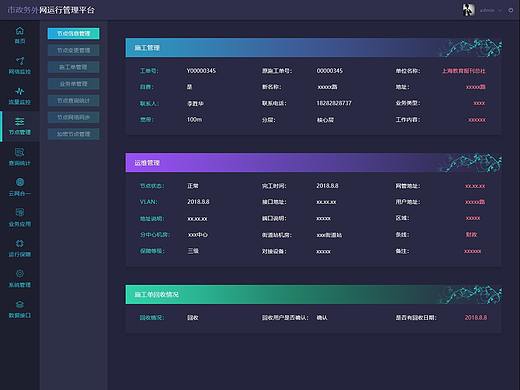Screen dimensions: 520x390
Task: Click the 回收用户是否确认 field label
Action: coord(285,317)
